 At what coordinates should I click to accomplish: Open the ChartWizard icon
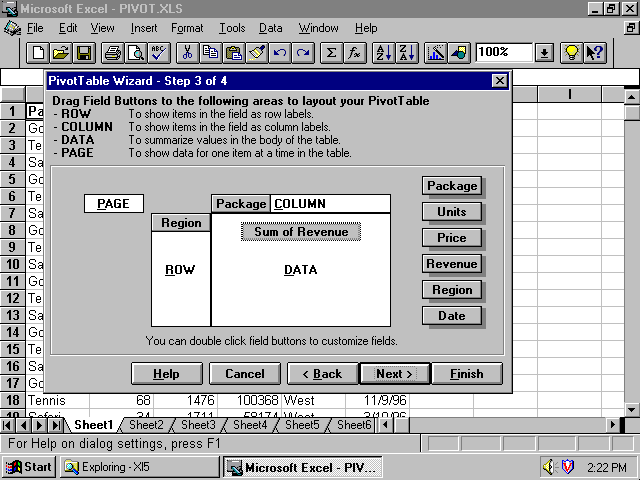(436, 53)
